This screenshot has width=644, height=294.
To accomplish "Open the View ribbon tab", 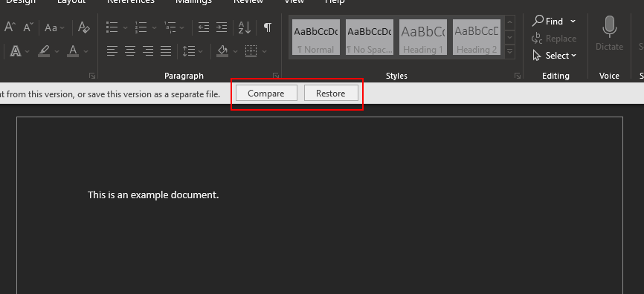I will click(x=294, y=1).
